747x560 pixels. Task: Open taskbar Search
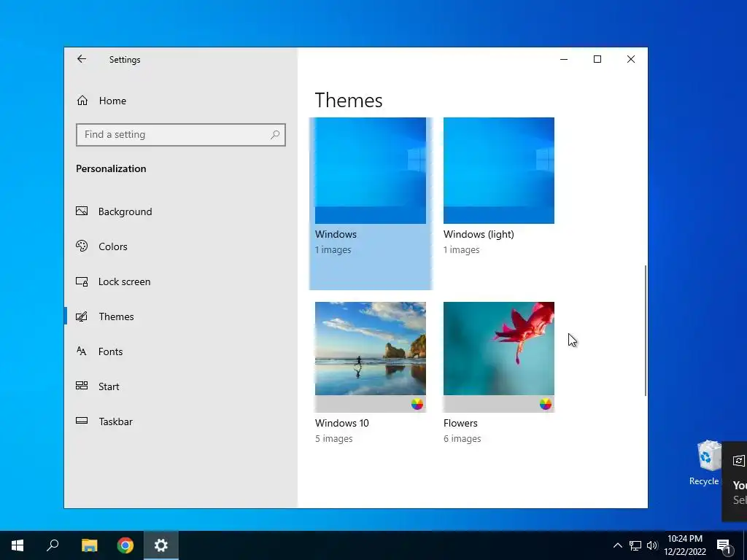[x=53, y=545]
